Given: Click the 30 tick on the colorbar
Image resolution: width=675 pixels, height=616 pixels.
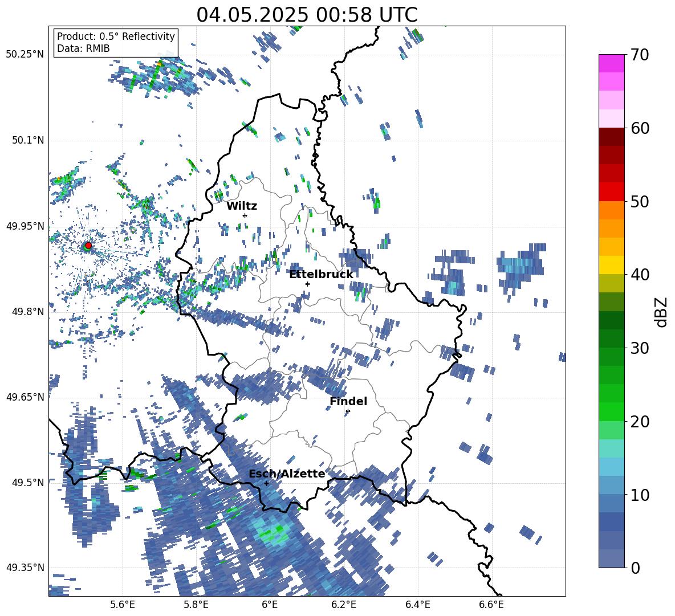Looking at the screenshot, I should [x=639, y=348].
